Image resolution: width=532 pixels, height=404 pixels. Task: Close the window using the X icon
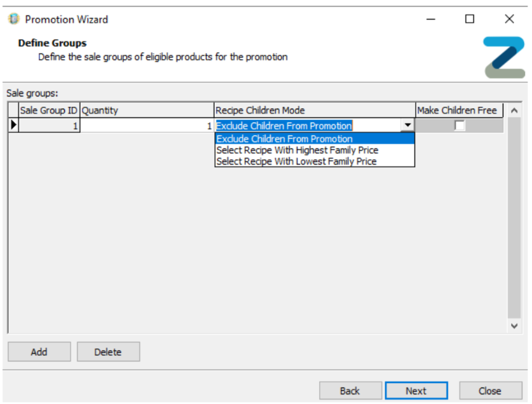[x=509, y=19]
